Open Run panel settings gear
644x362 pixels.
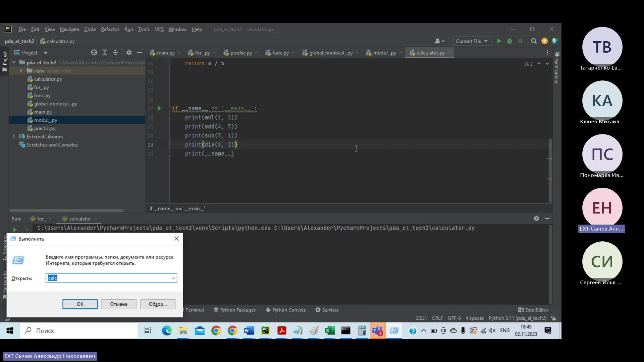[x=536, y=218]
